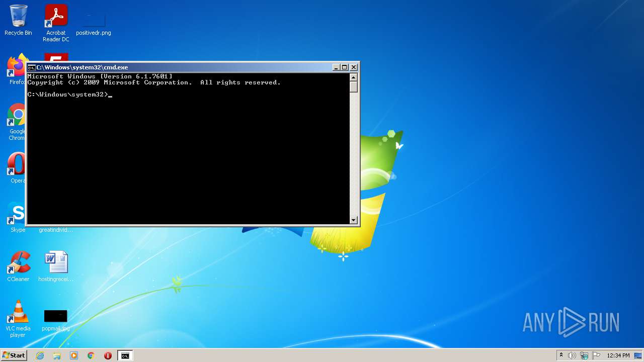
Task: Click the cmd scrollbar down arrow
Action: [x=353, y=220]
